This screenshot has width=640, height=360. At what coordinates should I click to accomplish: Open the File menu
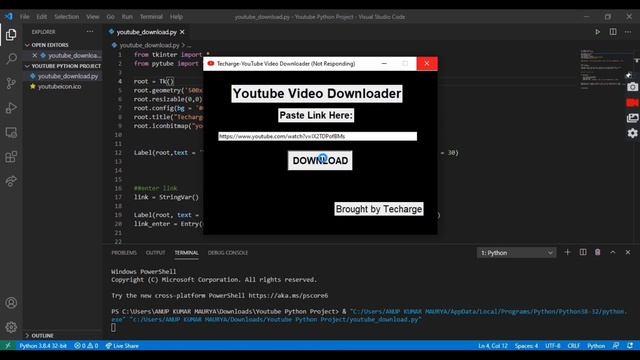(x=24, y=17)
